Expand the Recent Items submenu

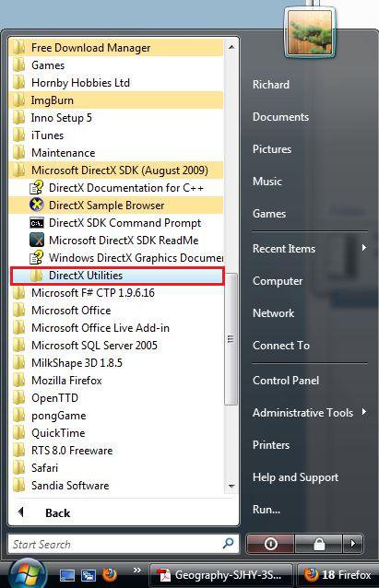(310, 248)
